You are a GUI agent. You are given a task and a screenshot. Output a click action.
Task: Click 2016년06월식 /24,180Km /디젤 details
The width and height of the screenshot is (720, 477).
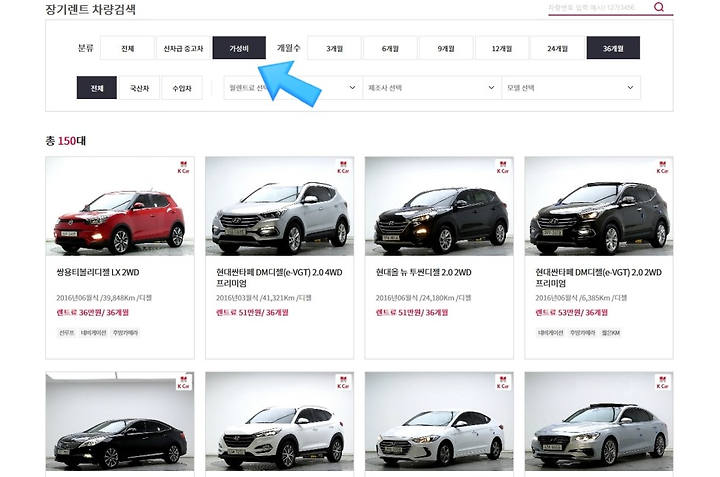click(x=423, y=298)
